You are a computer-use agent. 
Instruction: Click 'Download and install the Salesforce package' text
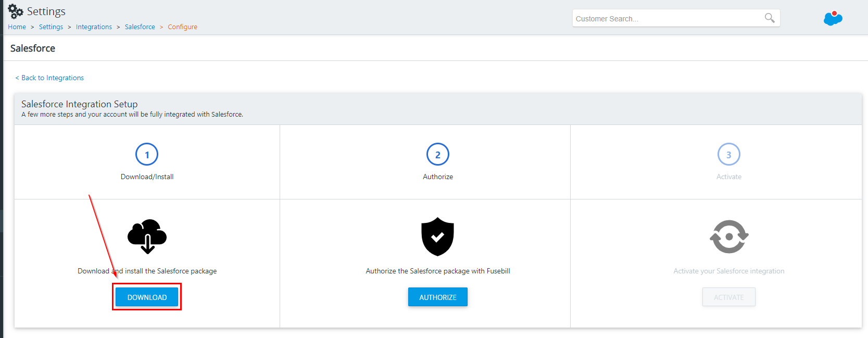[147, 271]
